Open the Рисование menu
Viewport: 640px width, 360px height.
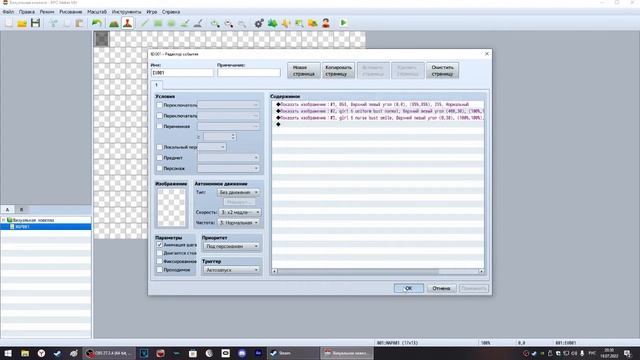(x=71, y=12)
